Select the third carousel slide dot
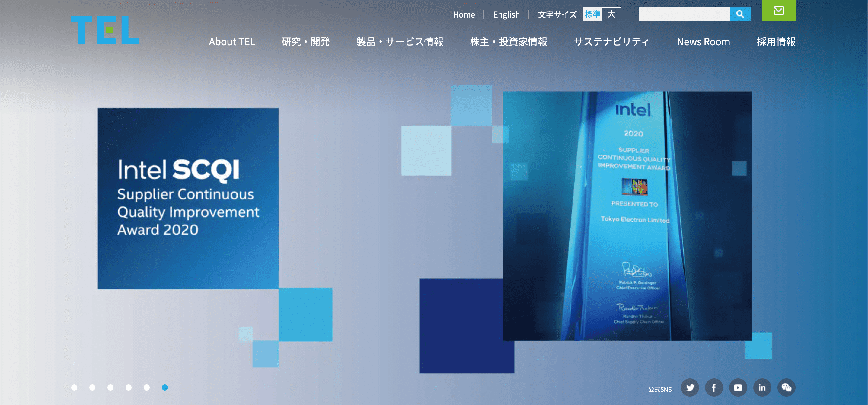Screen dimensions: 868x405 (x=110, y=387)
